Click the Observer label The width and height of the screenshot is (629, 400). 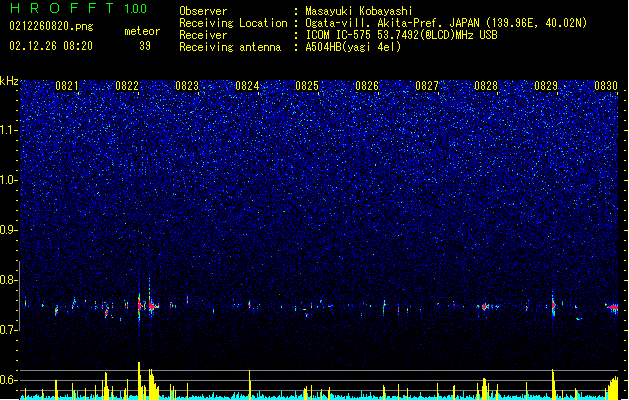[x=203, y=11]
